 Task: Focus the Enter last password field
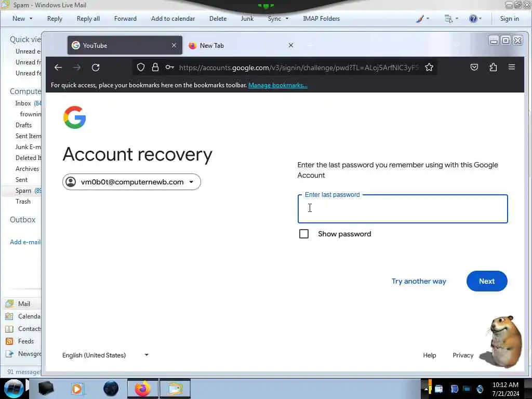point(403,209)
